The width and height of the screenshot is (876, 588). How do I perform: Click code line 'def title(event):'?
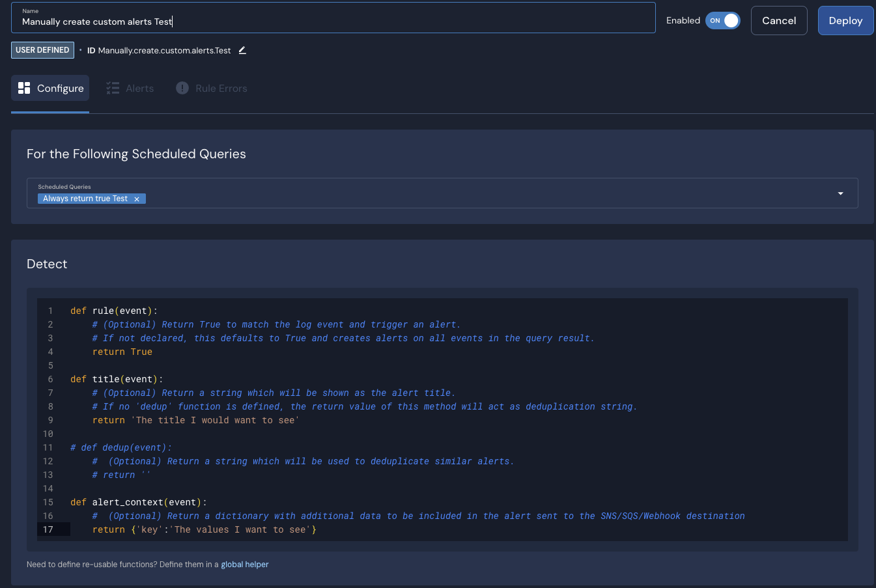pos(117,379)
